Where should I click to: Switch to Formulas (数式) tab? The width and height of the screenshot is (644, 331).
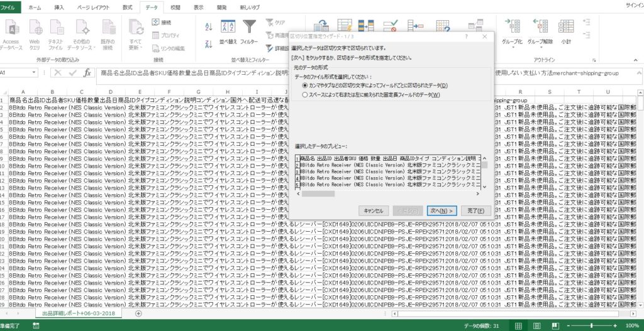point(127,8)
